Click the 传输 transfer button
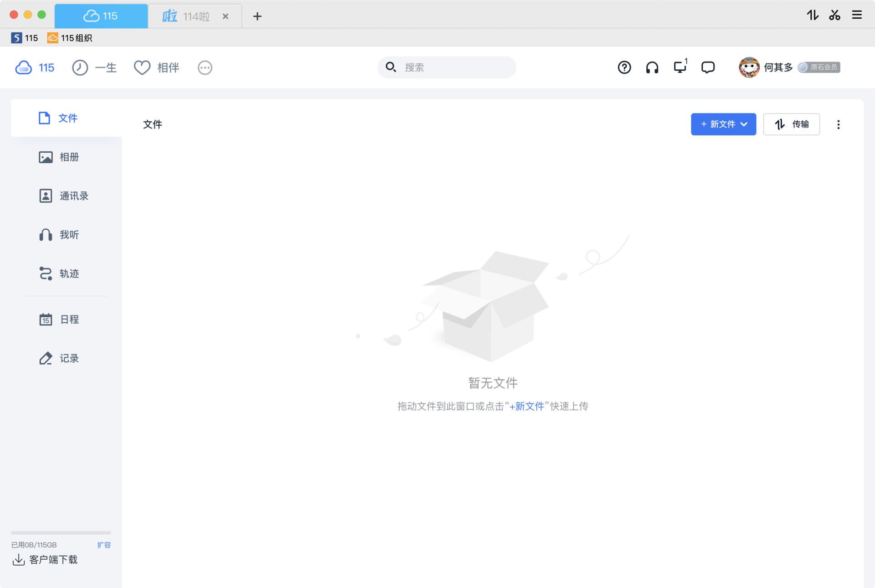The width and height of the screenshot is (875, 588). 791,124
